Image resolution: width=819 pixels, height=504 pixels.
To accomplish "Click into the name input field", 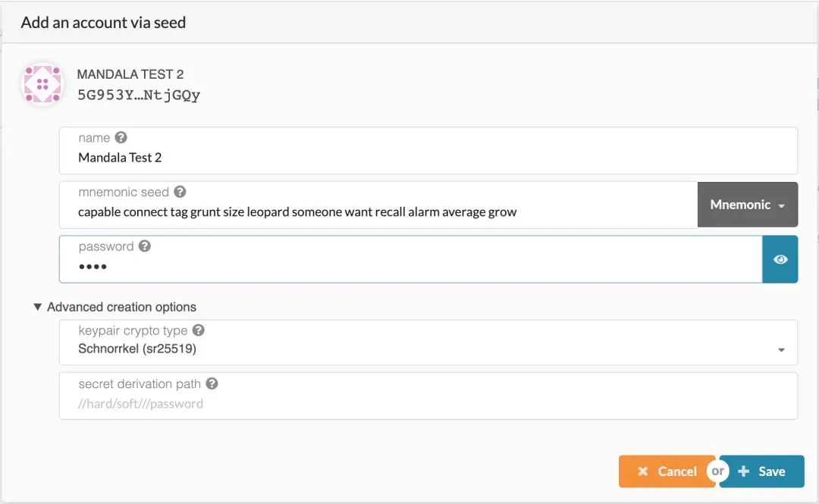I will click(428, 158).
